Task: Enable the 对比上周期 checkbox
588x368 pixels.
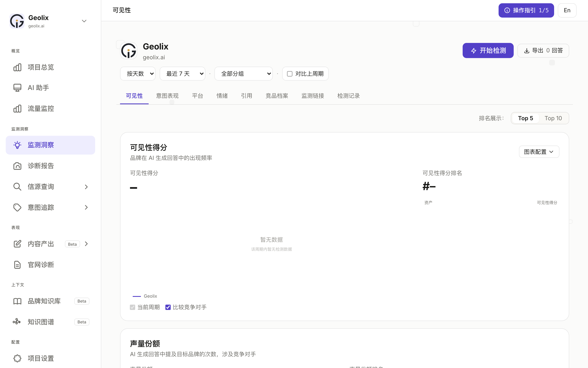Action: (290, 74)
